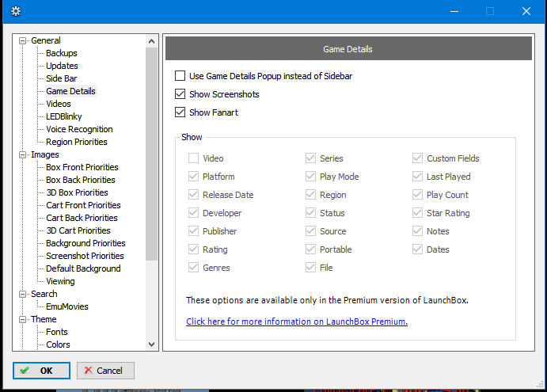Enable Use Game Details Popup instead of Sidebar
547x392 pixels.
(180, 76)
